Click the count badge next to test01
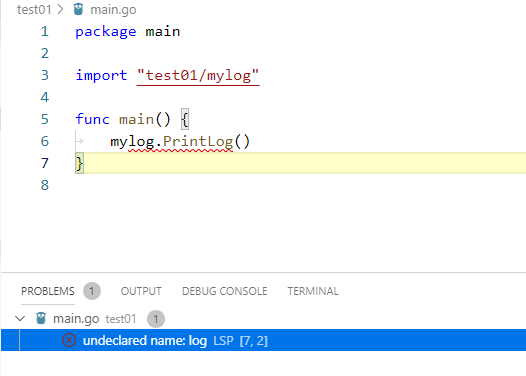The width and height of the screenshot is (526, 376). (156, 319)
